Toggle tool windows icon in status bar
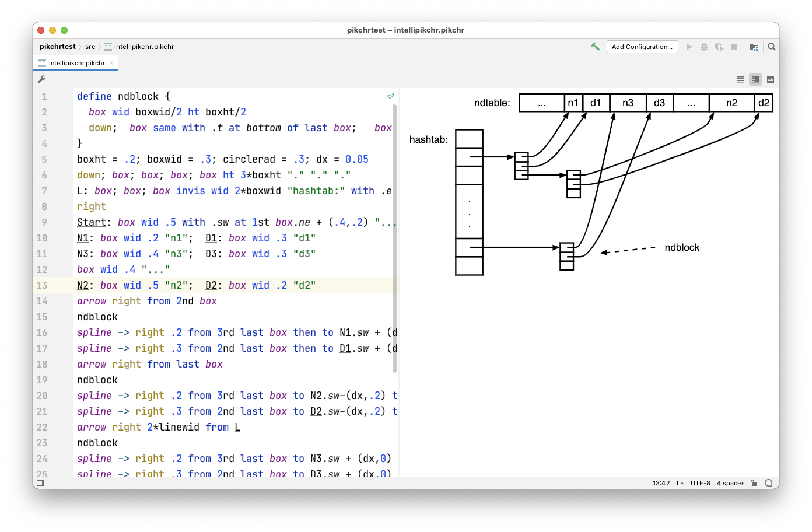The width and height of the screenshot is (812, 532). (40, 483)
